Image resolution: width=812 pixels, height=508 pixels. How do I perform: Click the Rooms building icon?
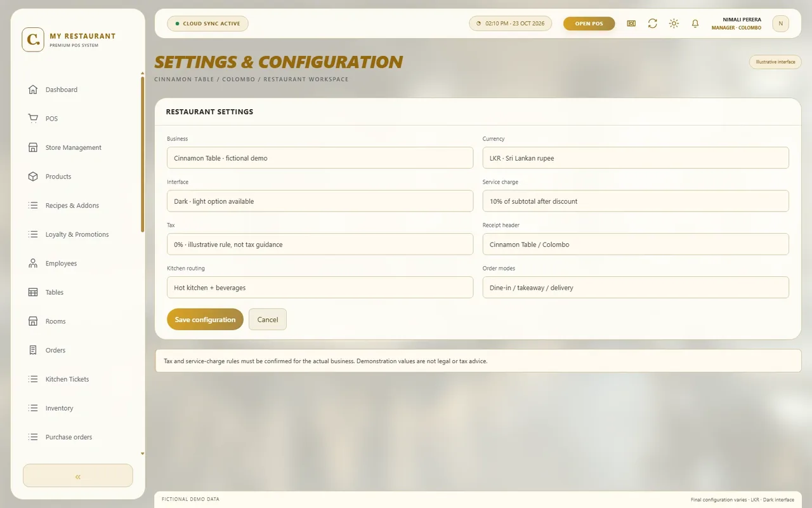33,321
